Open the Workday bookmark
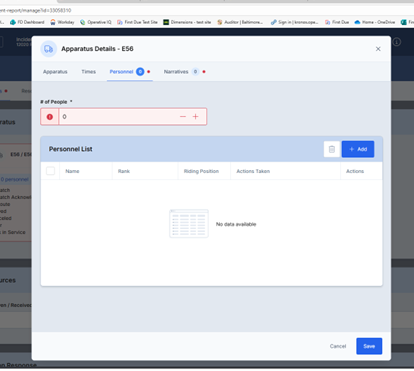Screen dimensions: 414x371 click(x=62, y=22)
